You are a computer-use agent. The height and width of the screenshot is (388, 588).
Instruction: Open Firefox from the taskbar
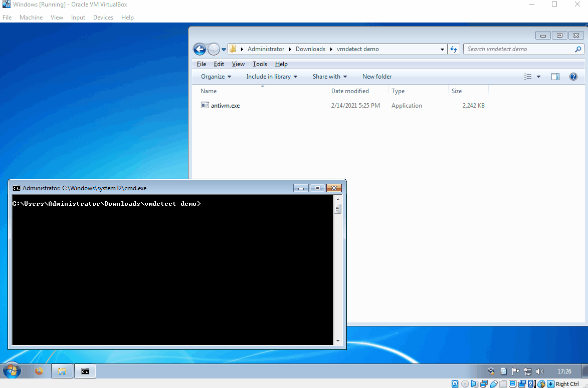pos(39,371)
